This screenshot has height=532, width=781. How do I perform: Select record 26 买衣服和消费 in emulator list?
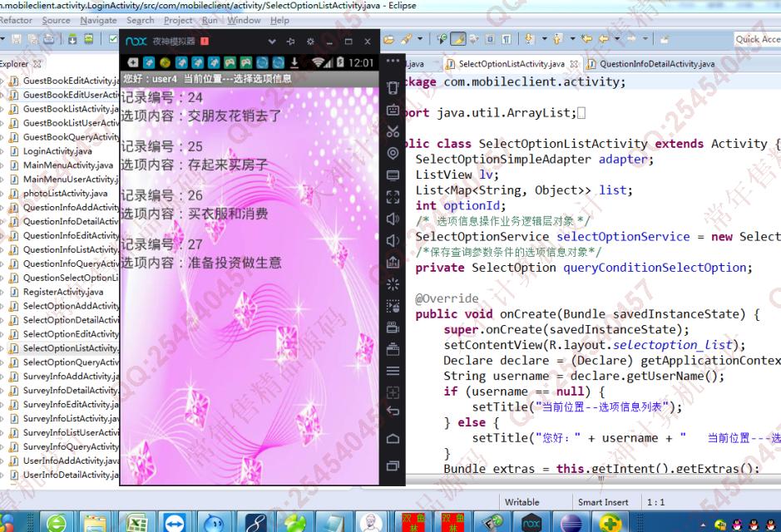pos(249,204)
